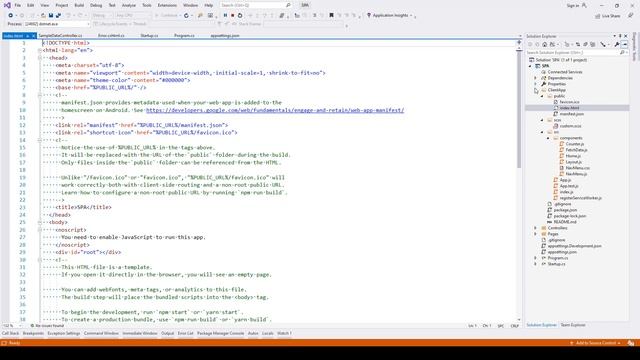640x360 pixels.
Task: Click the browser refresh icon in toolbar
Action: click(186, 16)
